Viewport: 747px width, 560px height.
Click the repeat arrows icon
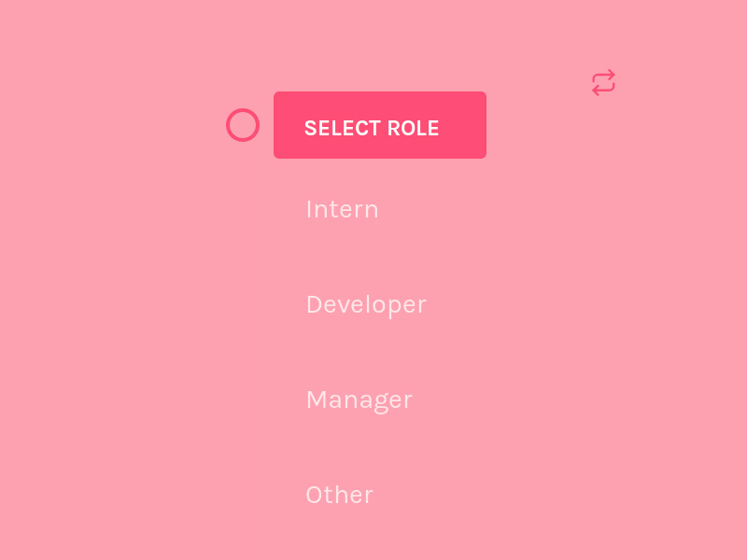pyautogui.click(x=603, y=82)
